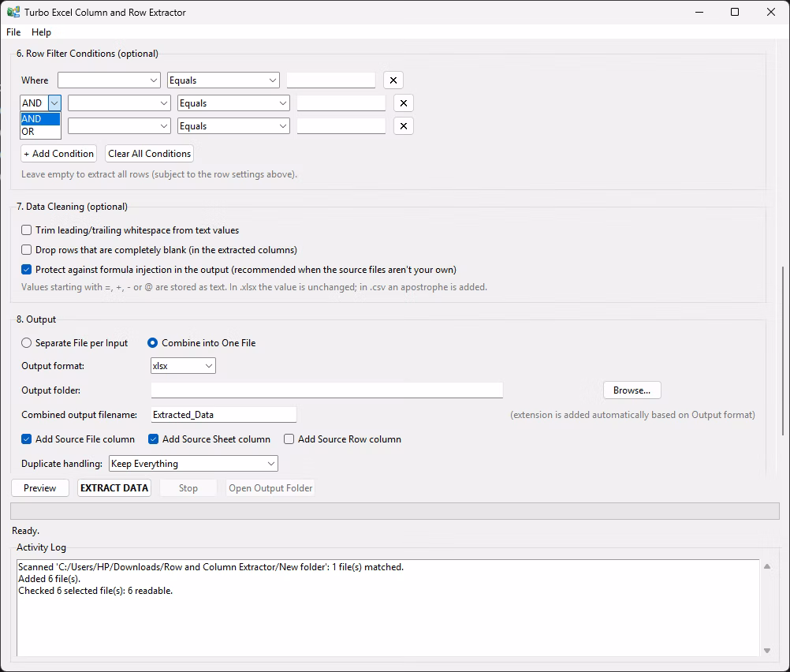Screen dimensions: 790x672
Task: Remove the third filter condition row
Action: pyautogui.click(x=403, y=126)
